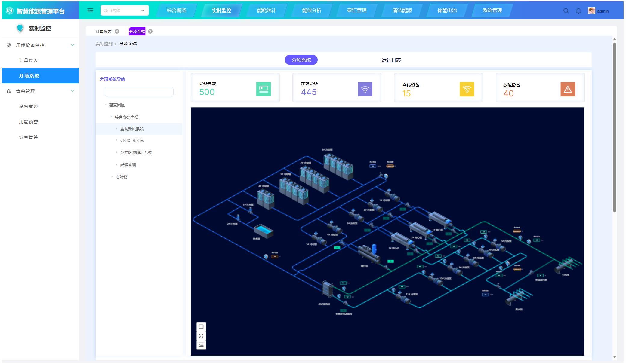
Task: Click the fullscreen square icon on diagram
Action: pyautogui.click(x=201, y=327)
